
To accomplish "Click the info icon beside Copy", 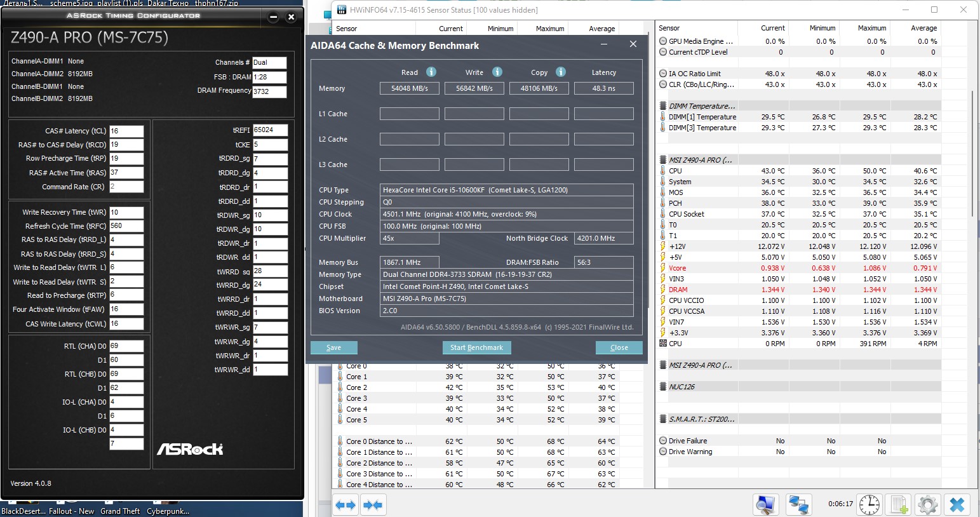I will click(x=561, y=72).
